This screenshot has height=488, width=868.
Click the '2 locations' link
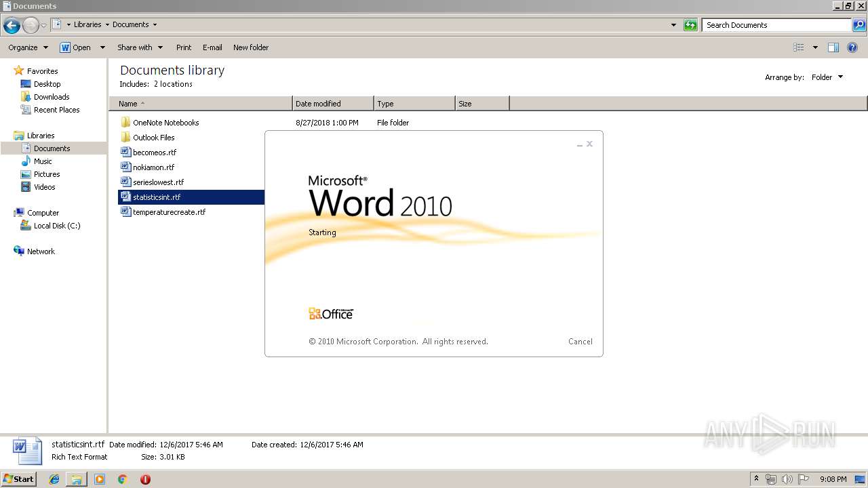click(173, 84)
